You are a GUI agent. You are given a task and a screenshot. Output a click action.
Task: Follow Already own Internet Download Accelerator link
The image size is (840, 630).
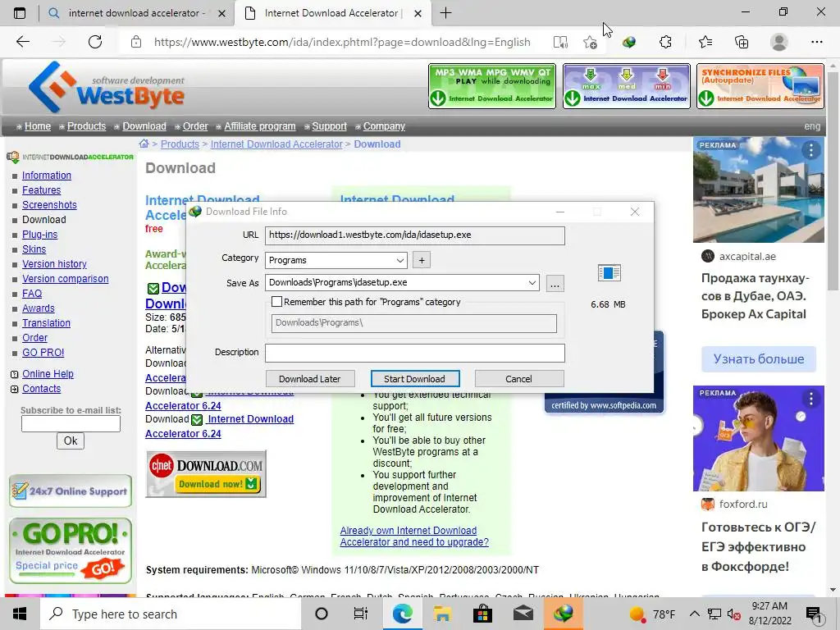click(414, 536)
